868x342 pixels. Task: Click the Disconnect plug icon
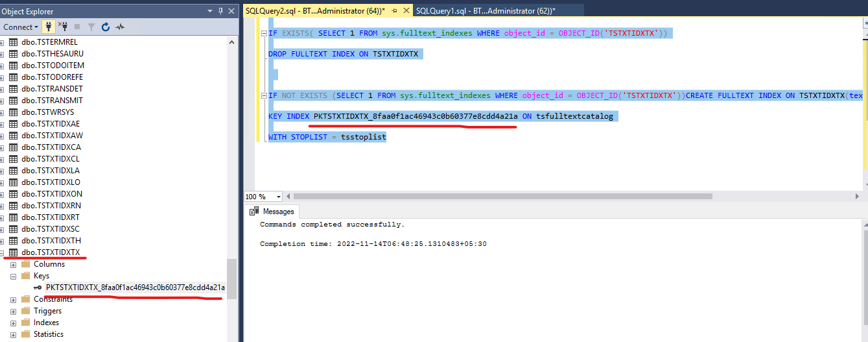click(x=63, y=27)
